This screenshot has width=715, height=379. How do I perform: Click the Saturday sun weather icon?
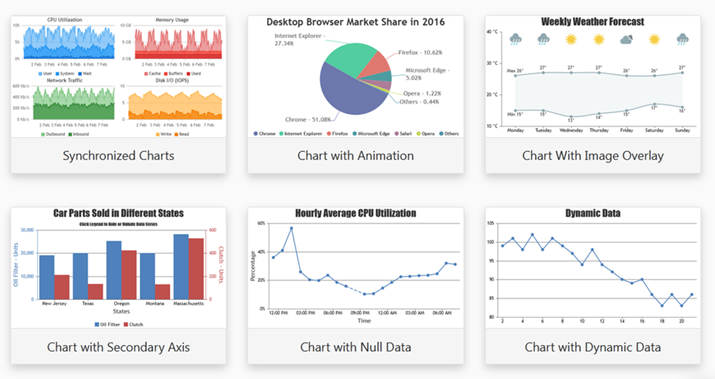(x=654, y=40)
